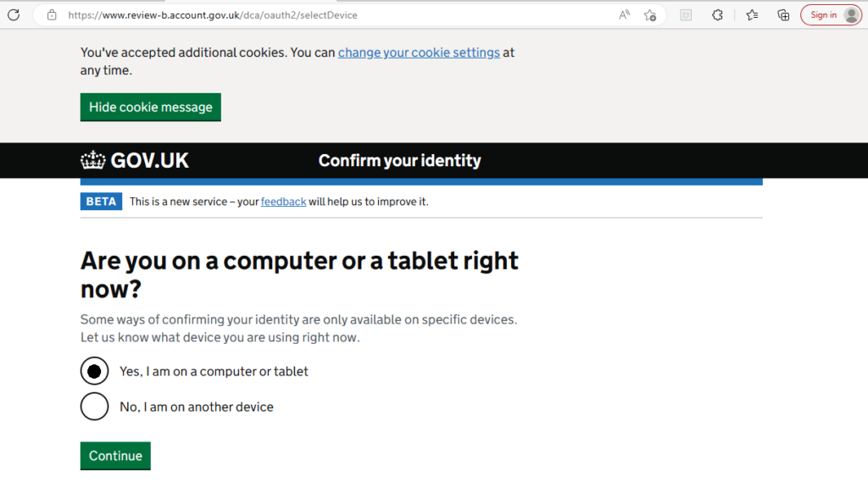Viewport: 868px width, 488px height.
Task: Open the feedback link
Action: (283, 202)
